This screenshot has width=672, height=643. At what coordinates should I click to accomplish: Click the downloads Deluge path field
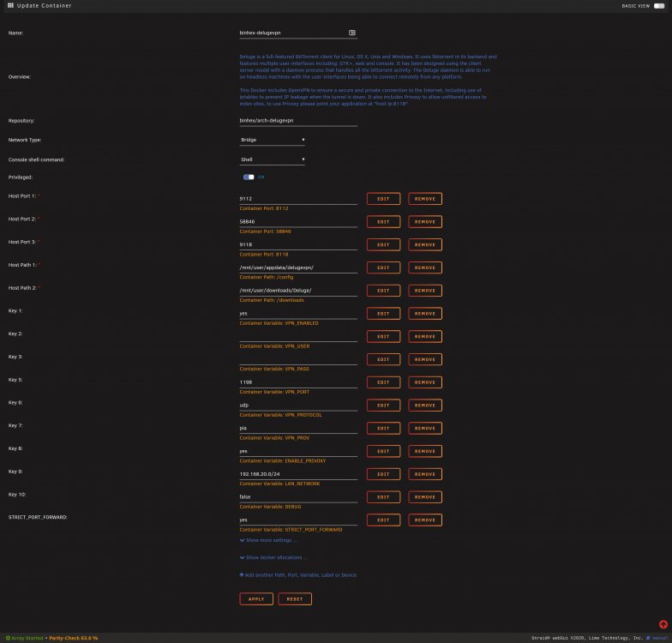coord(298,291)
